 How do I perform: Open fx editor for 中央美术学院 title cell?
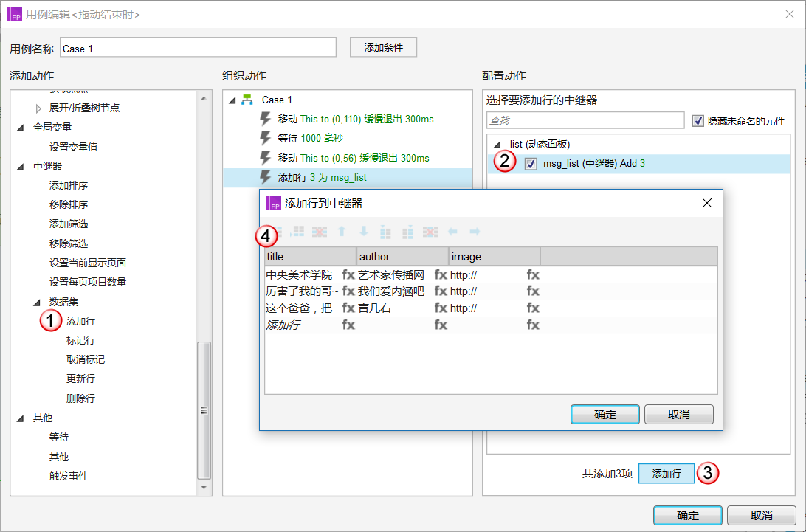[x=348, y=275]
